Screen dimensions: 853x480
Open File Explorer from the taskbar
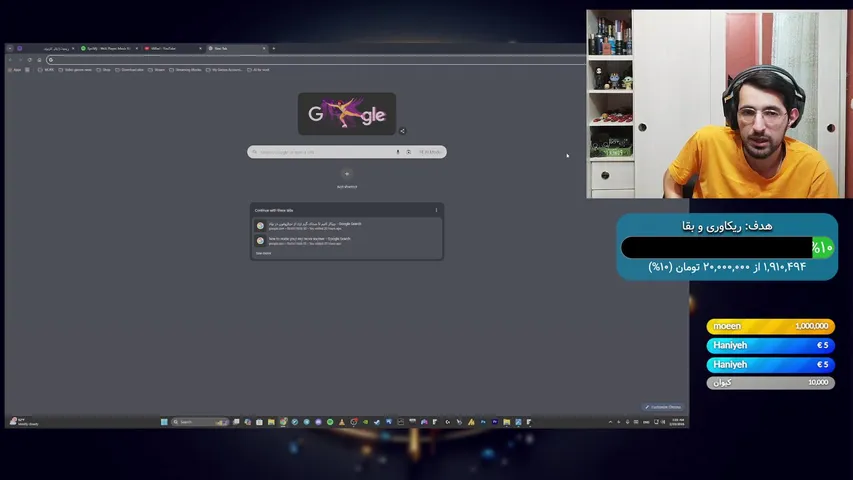271,422
